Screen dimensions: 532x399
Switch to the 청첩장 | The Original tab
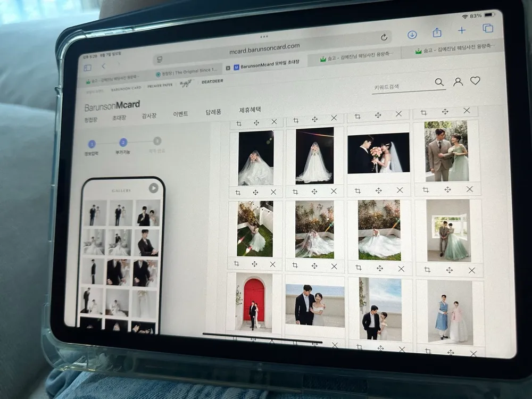coord(187,72)
